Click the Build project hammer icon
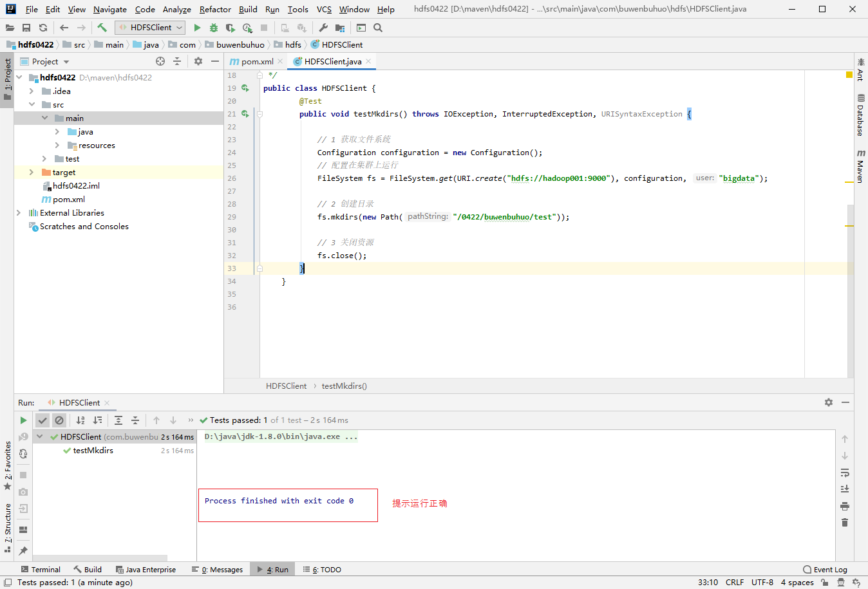868x589 pixels. [102, 28]
